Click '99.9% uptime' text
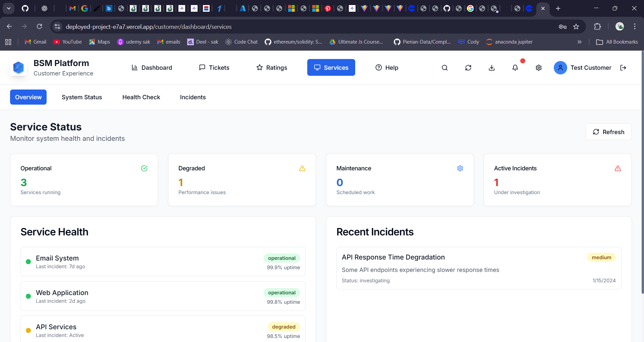Image resolution: width=644 pixels, height=342 pixels. [x=283, y=268]
